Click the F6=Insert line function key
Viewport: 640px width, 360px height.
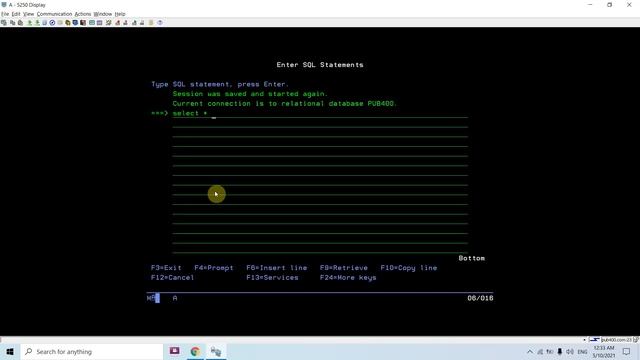[x=277, y=268]
